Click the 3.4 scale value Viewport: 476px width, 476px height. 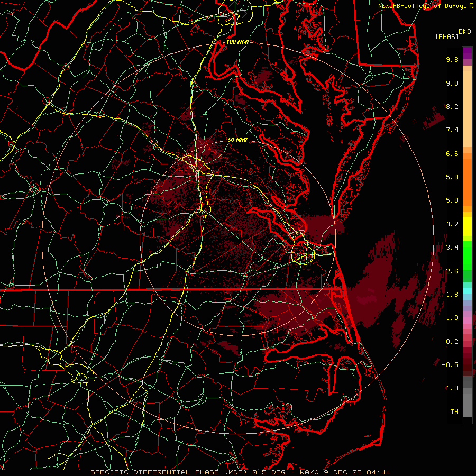(x=452, y=248)
